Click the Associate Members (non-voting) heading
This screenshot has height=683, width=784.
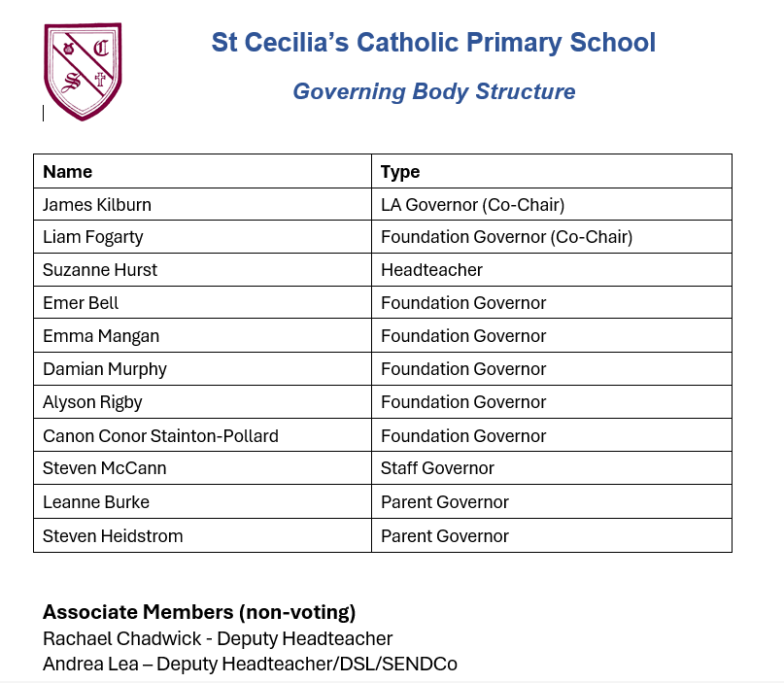click(x=199, y=612)
